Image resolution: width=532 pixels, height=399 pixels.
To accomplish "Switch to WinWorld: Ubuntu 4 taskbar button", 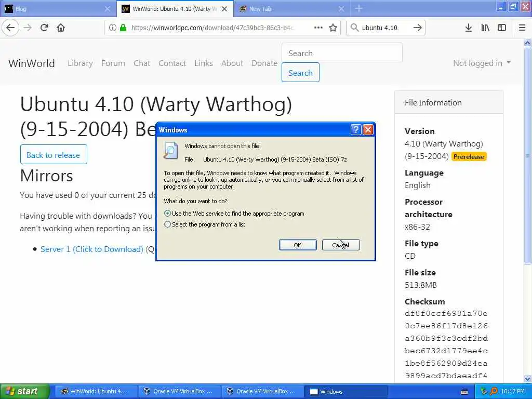I will pyautogui.click(x=96, y=391).
